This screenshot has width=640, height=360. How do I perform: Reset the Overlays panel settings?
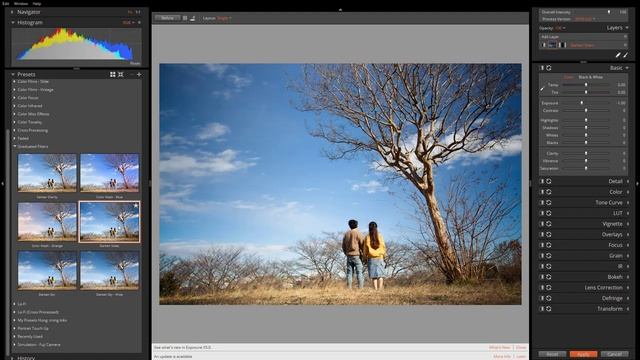(549, 234)
